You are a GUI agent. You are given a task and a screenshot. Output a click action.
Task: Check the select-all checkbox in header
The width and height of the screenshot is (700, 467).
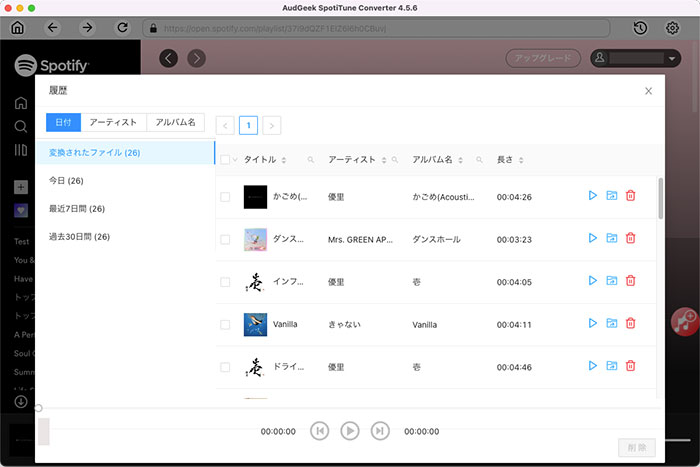225,160
